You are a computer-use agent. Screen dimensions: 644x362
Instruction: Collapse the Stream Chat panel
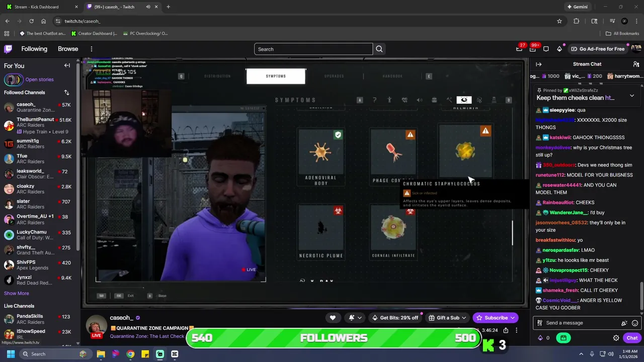[538, 64]
